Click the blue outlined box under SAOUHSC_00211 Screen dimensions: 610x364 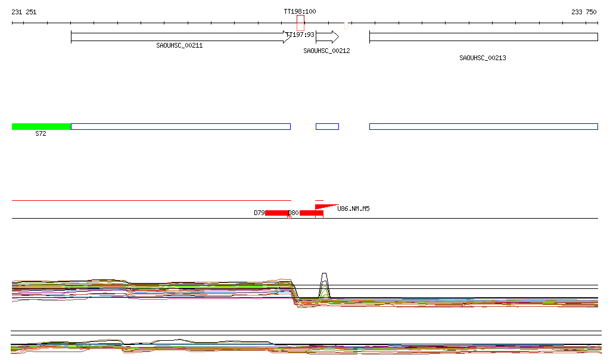point(181,126)
